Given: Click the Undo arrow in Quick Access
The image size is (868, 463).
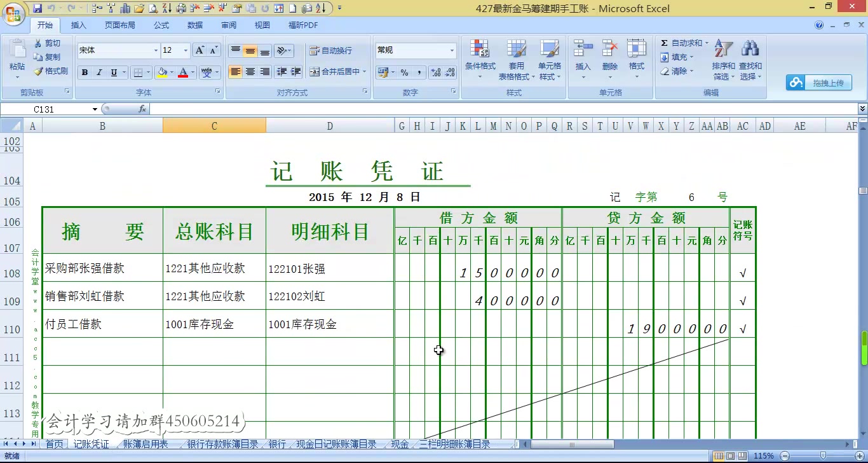Looking at the screenshot, I should 51,8.
